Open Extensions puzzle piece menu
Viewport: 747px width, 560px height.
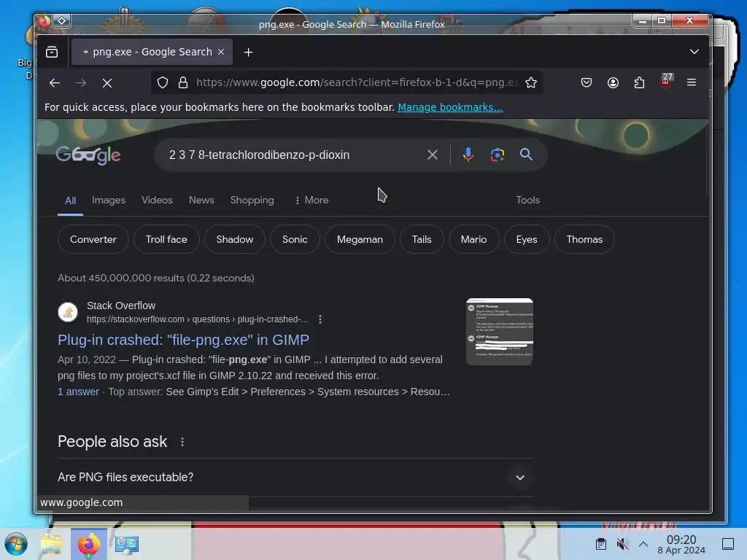tap(639, 82)
